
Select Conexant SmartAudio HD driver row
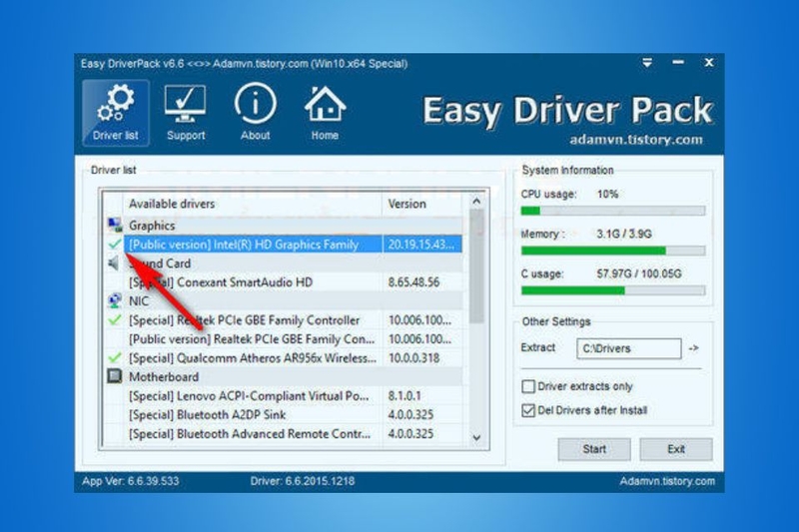point(283,282)
